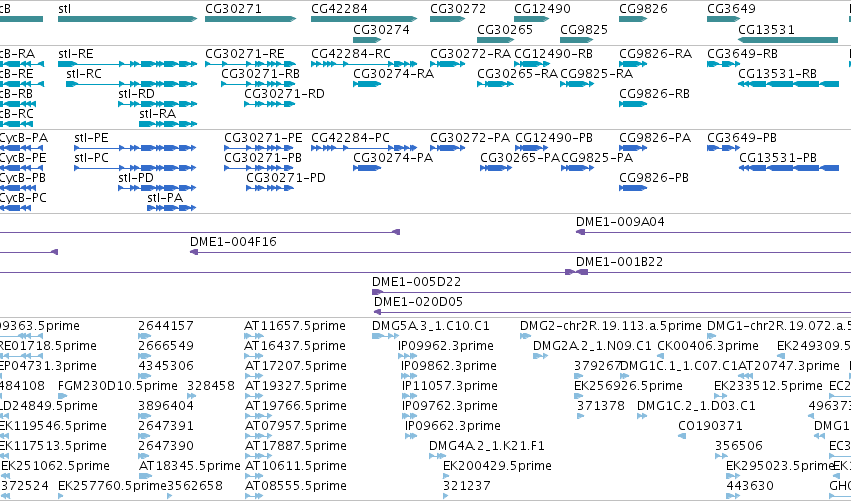Click transcript CG9825-RA label
Image resolution: width=851 pixels, height=501 pixels.
pos(596,74)
